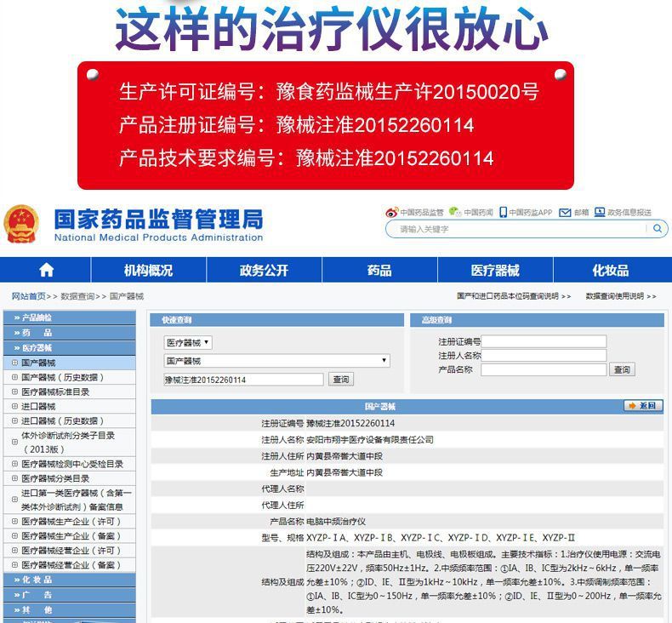Follow the 网站首页 breadcrumb link
This screenshot has height=623, width=672.
[x=28, y=296]
